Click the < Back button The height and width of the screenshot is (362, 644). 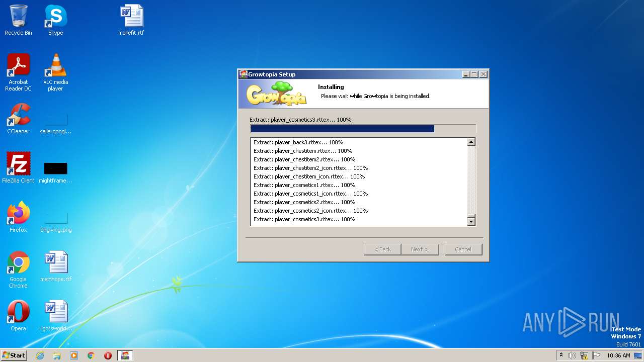(x=382, y=249)
